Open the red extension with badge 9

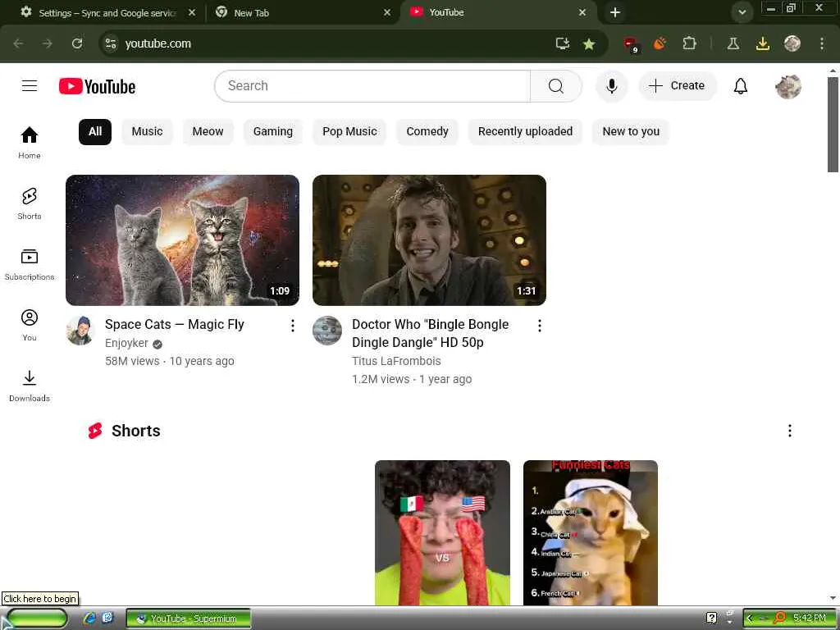tap(631, 44)
